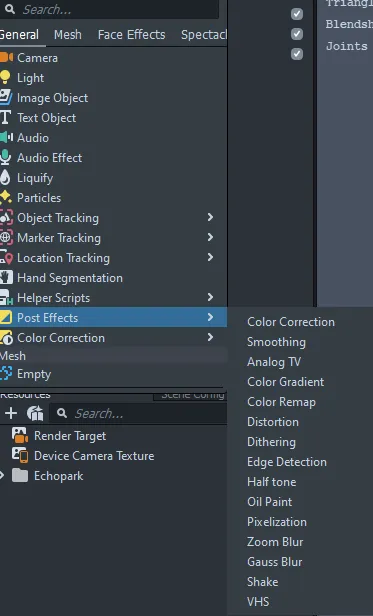Click the Hand Segmentation icon
Image resolution: width=373 pixels, height=616 pixels.
click(x=6, y=277)
